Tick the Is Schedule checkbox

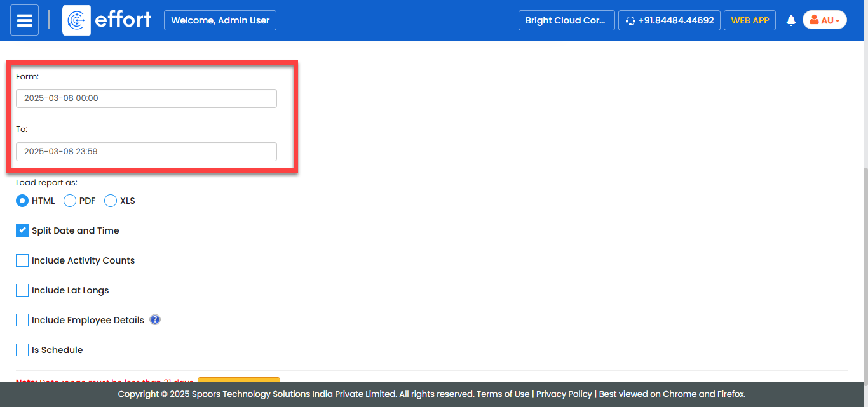(22, 350)
